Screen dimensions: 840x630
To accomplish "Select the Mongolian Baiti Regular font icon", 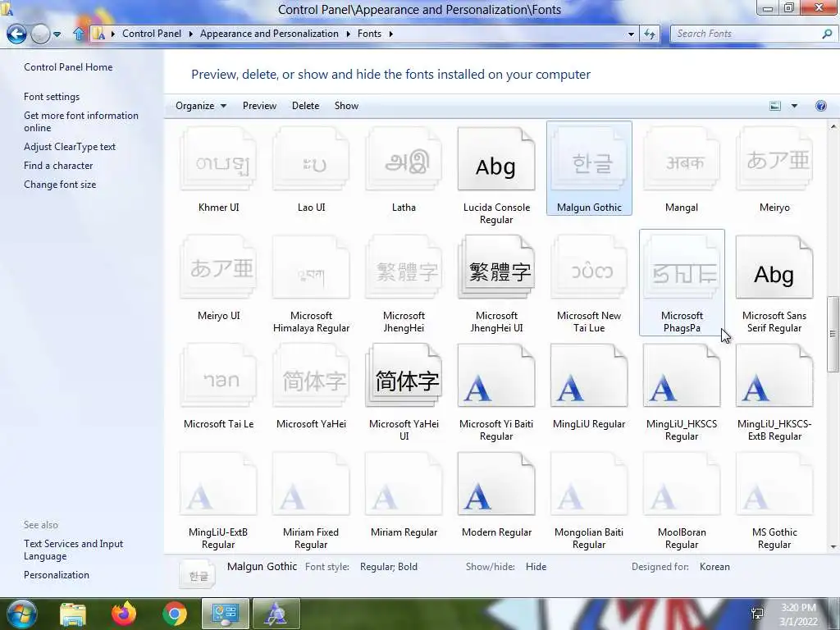I will (x=589, y=484).
